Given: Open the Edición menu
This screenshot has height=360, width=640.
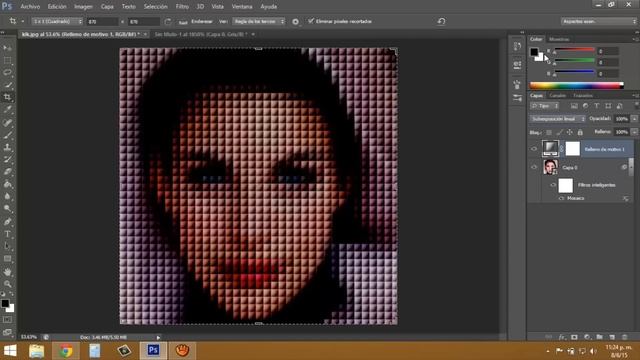Looking at the screenshot, I should pyautogui.click(x=57, y=7).
